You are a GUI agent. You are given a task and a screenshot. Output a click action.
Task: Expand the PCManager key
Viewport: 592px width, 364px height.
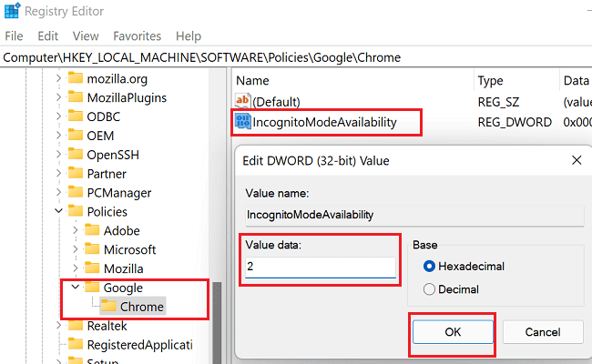point(58,192)
